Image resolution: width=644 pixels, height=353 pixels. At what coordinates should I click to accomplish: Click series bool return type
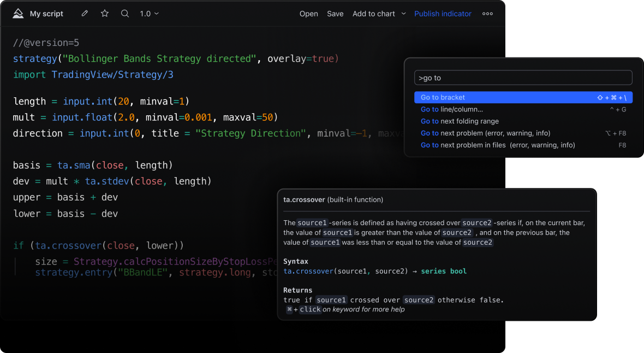point(444,271)
